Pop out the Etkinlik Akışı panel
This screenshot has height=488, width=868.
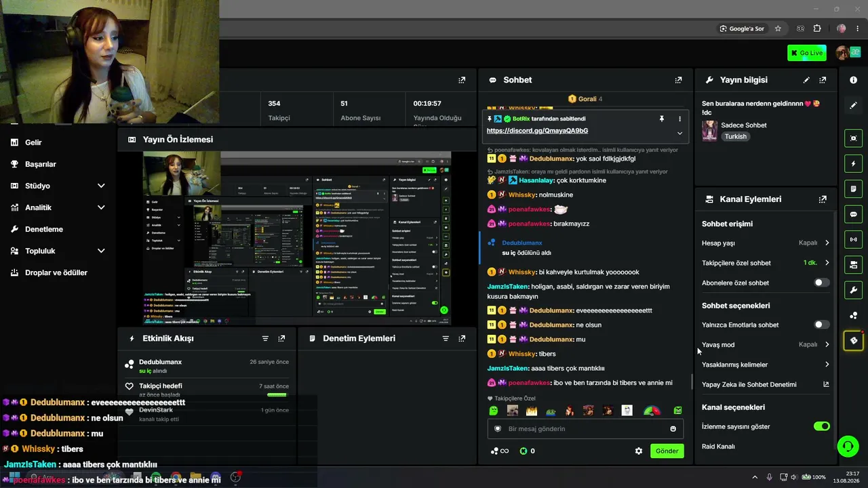[281, 338]
